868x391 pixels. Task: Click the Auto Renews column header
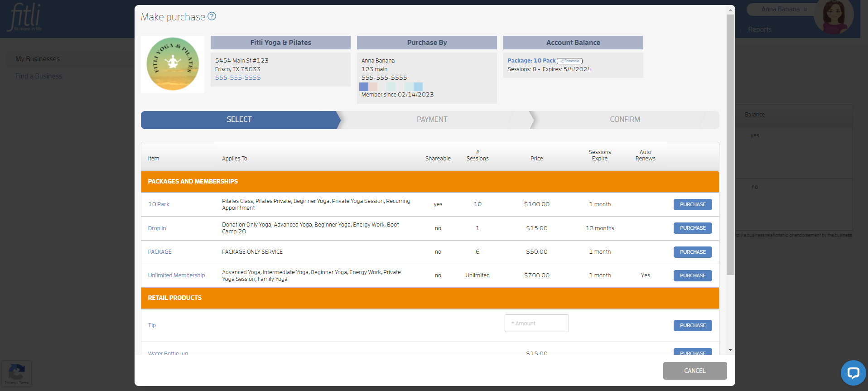coord(646,155)
